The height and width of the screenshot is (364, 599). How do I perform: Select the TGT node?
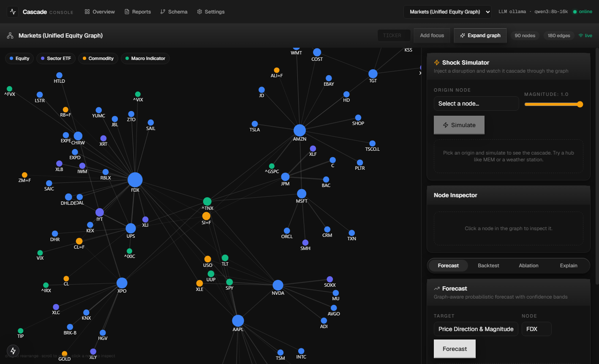tap(373, 74)
